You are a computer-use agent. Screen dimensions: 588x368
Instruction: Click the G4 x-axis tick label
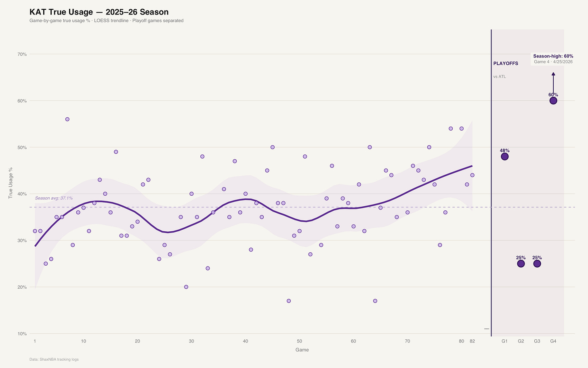(x=553, y=341)
